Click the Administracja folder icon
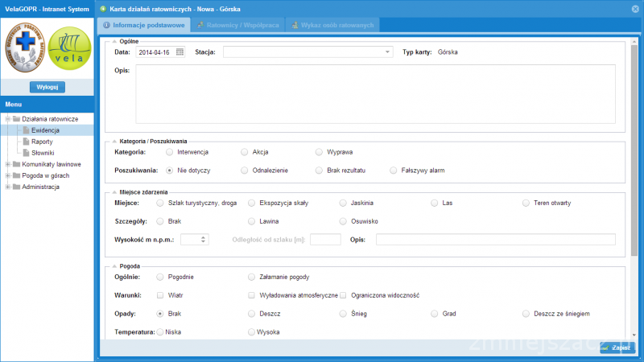 coord(15,187)
